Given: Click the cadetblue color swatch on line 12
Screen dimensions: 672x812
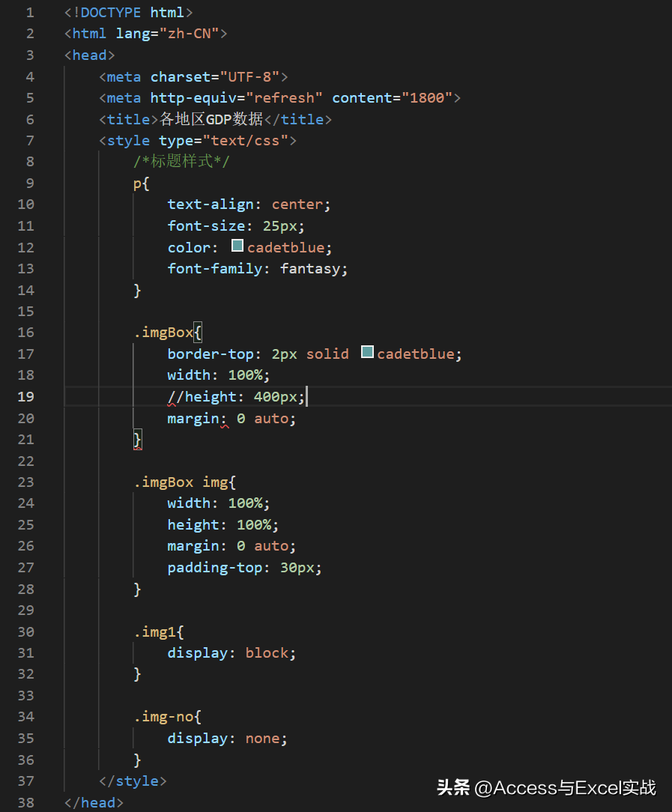Looking at the screenshot, I should coord(237,246).
